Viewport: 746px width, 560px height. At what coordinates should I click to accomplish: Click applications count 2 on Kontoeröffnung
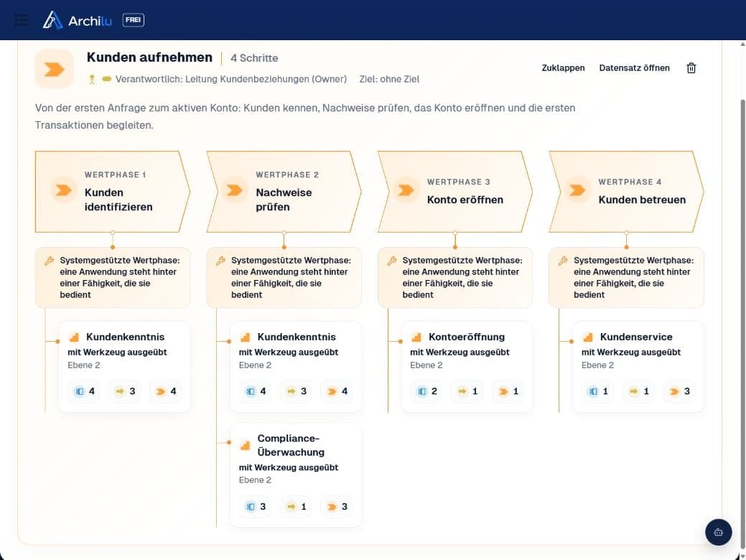[426, 391]
